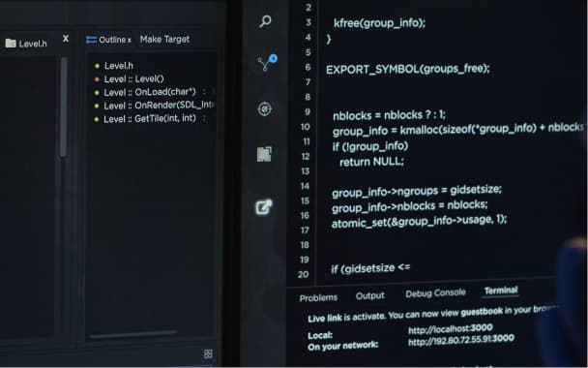588x368 pixels.
Task: Click line number 9 in gutter
Action: coord(308,112)
